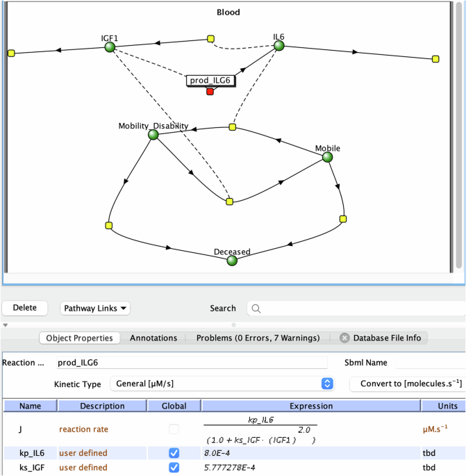Image resolution: width=466 pixels, height=476 pixels.
Task: Select the red prod_ILG6 reaction node
Action: pyautogui.click(x=210, y=92)
